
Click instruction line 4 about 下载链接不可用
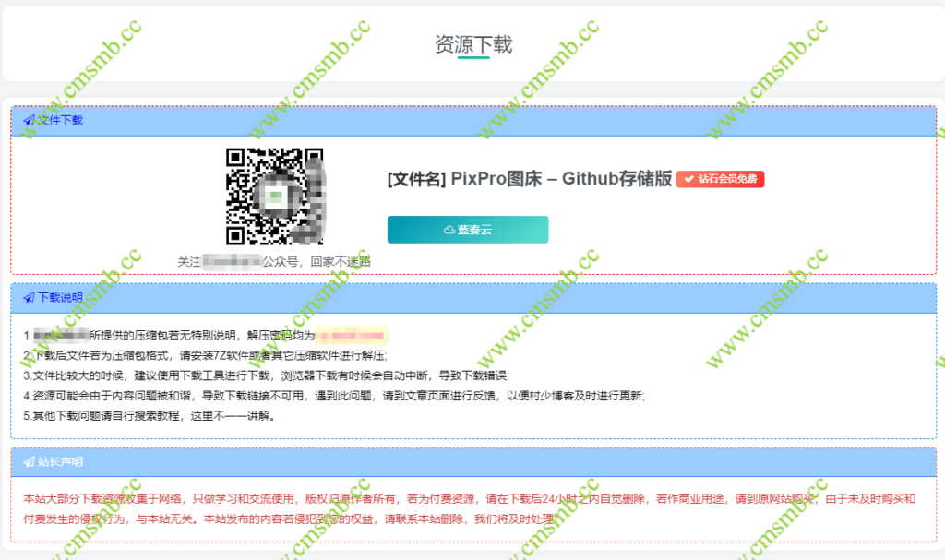(334, 396)
